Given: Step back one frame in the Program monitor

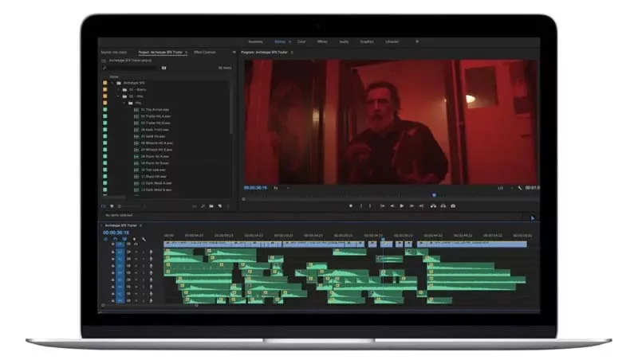Looking at the screenshot, I should click(x=392, y=206).
